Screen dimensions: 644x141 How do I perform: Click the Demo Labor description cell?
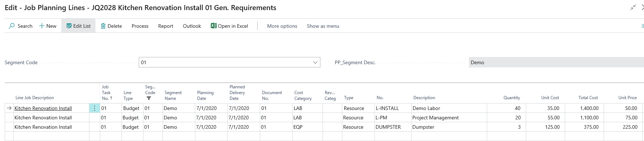[x=449, y=108]
